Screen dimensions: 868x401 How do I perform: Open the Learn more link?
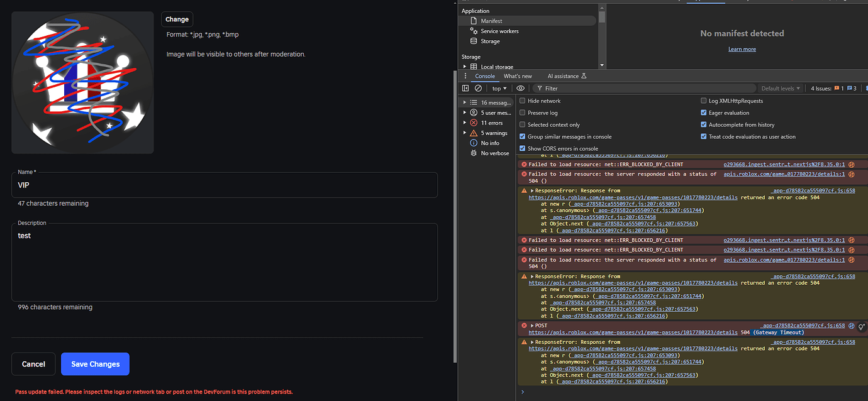tap(742, 49)
